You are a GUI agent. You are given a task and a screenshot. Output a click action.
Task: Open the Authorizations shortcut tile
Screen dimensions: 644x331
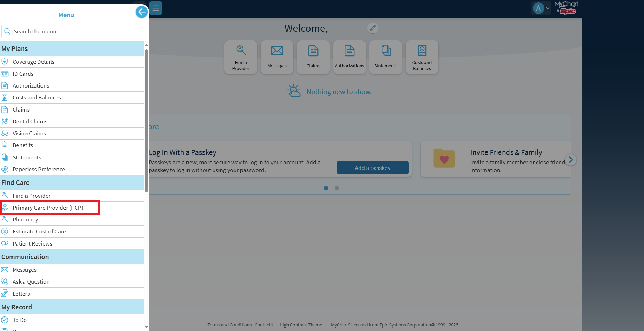[x=349, y=57]
